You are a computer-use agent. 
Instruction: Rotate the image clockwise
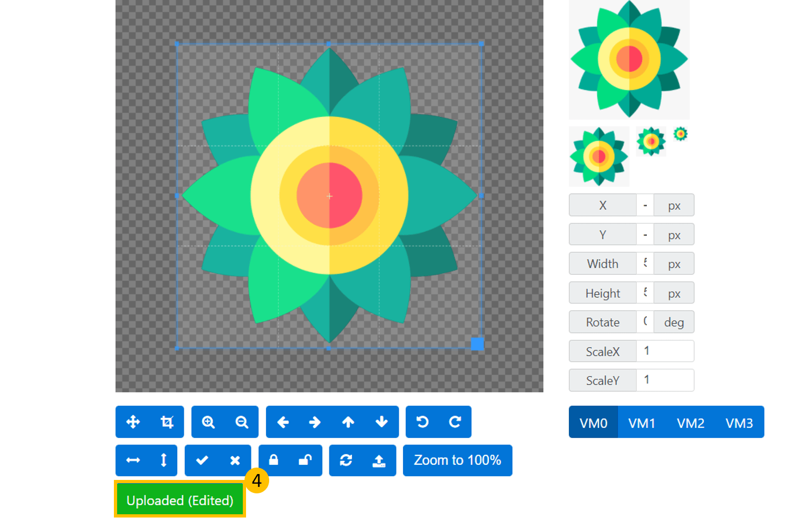[454, 422]
